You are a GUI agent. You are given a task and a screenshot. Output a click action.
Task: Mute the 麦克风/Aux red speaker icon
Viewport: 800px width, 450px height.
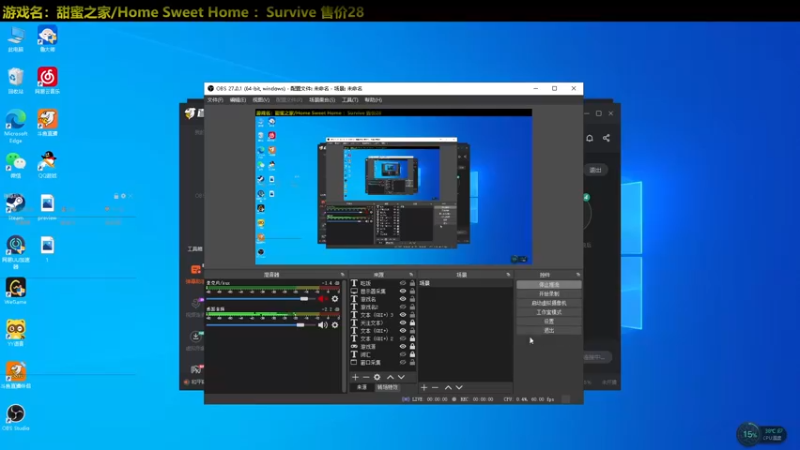[x=322, y=299]
